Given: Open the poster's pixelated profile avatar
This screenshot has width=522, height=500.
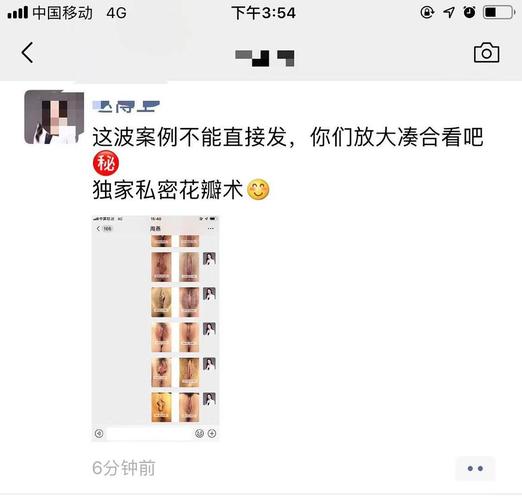Looking at the screenshot, I should pos(54,117).
